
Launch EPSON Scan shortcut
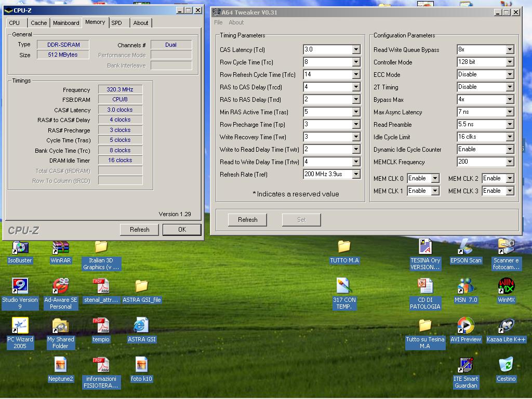[x=465, y=252]
